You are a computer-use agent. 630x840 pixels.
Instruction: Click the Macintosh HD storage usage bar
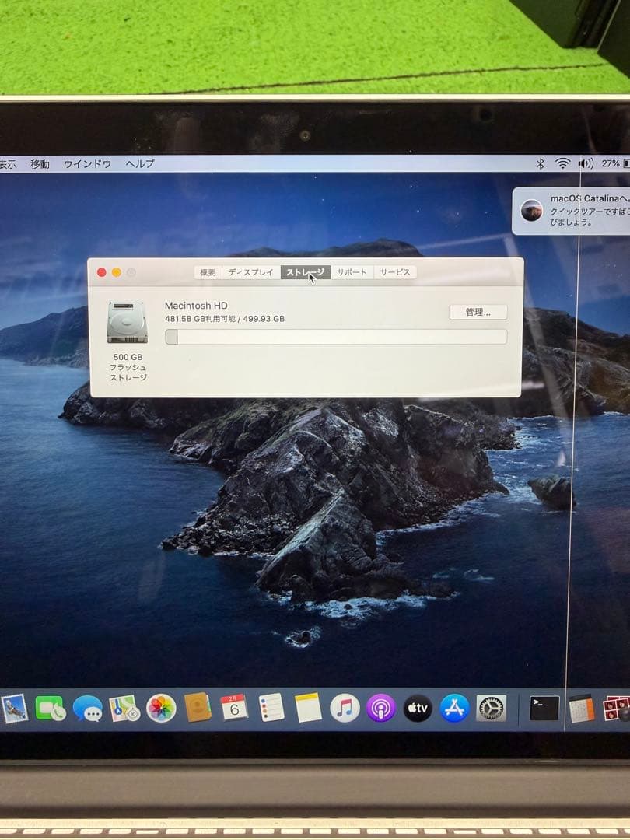[337, 337]
